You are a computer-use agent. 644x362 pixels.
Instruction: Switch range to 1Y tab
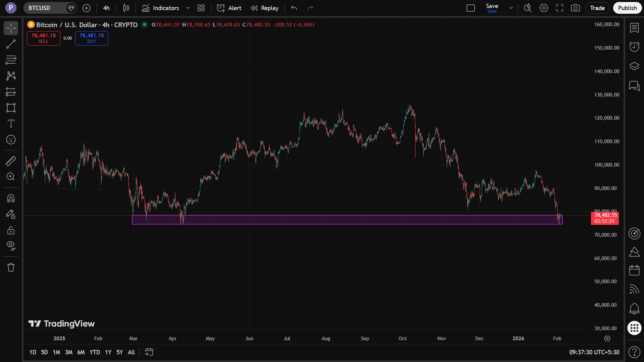[x=108, y=352]
